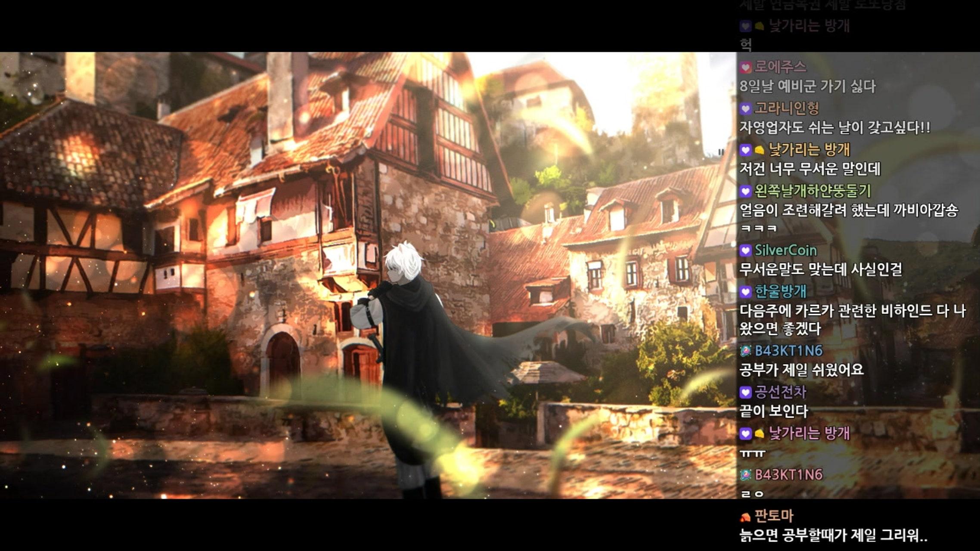The height and width of the screenshot is (551, 980).
Task: Click the message '끝이 보인다'
Action: pos(773,411)
